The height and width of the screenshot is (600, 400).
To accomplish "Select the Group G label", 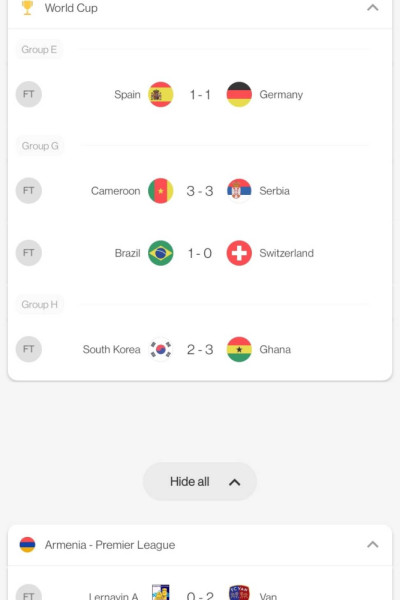I will [40, 146].
